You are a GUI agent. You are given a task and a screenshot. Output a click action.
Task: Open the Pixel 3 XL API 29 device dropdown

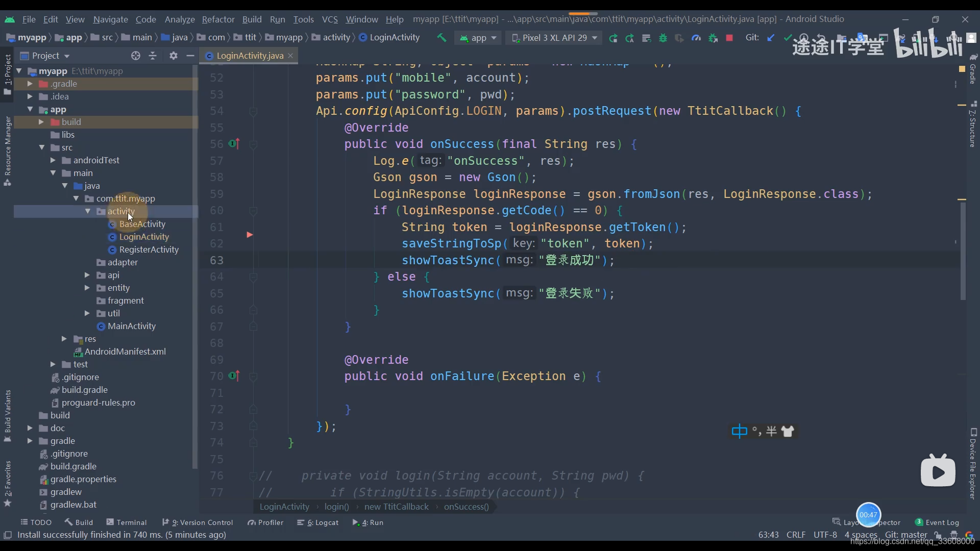point(554,38)
